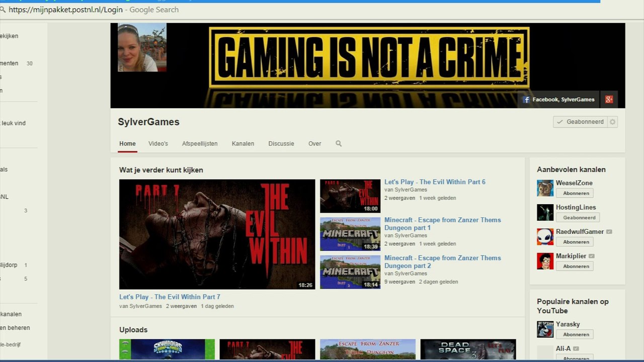The image size is (644, 362).
Task: Click the WeaselZone channel name
Action: coord(574,183)
